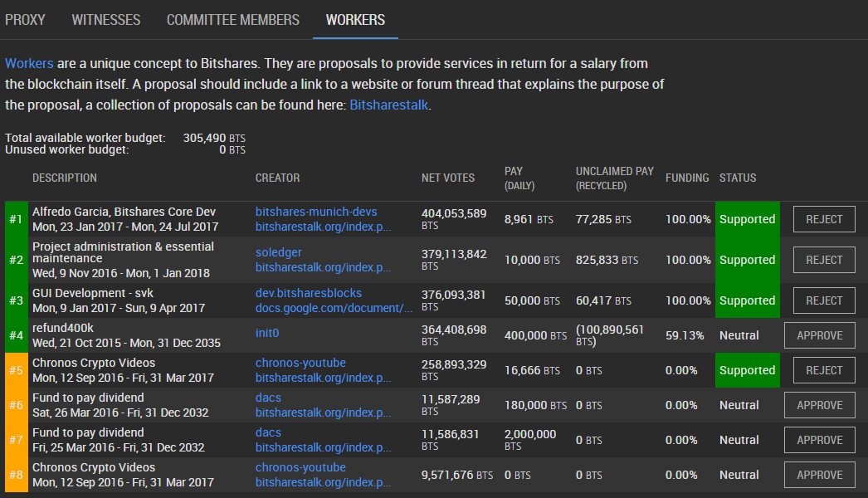The height and width of the screenshot is (498, 868).
Task: Click Unclaimed Pay (Recycled) column header
Action: 614,178
